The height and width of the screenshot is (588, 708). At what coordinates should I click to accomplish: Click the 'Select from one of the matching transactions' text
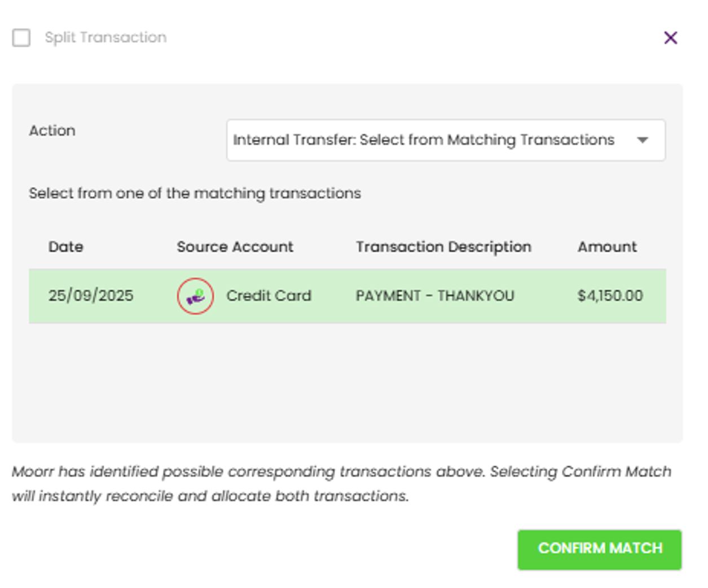pyautogui.click(x=195, y=193)
